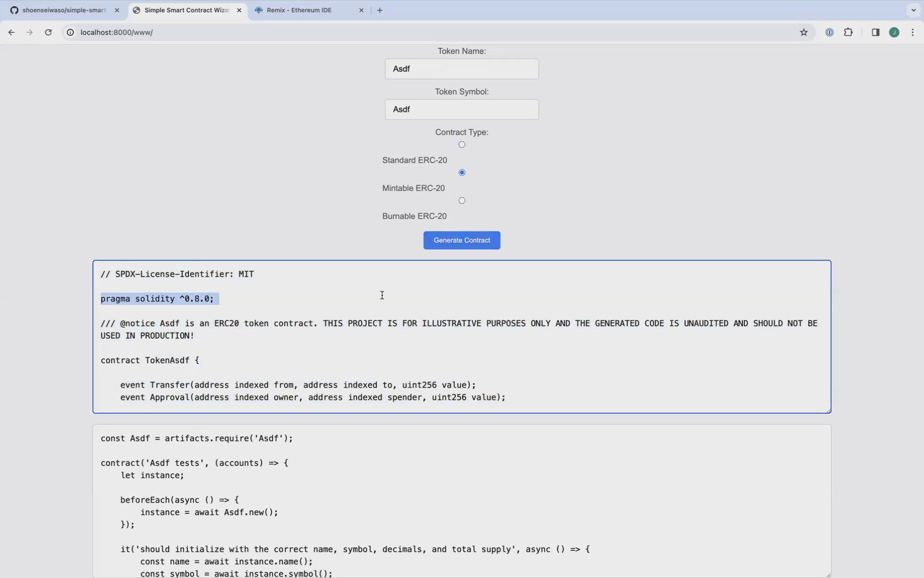Open a new tab with the plus button
The height and width of the screenshot is (578, 924).
[x=380, y=10]
